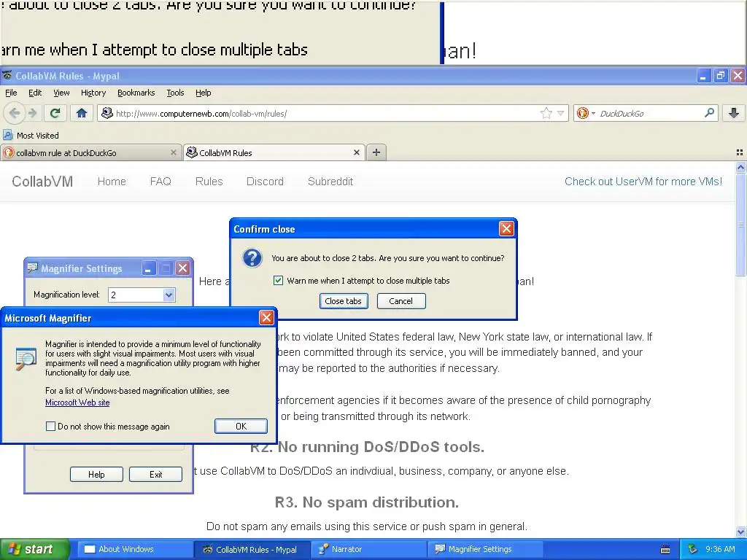
Task: Click Check out UserVM for more VMs link
Action: (x=643, y=182)
